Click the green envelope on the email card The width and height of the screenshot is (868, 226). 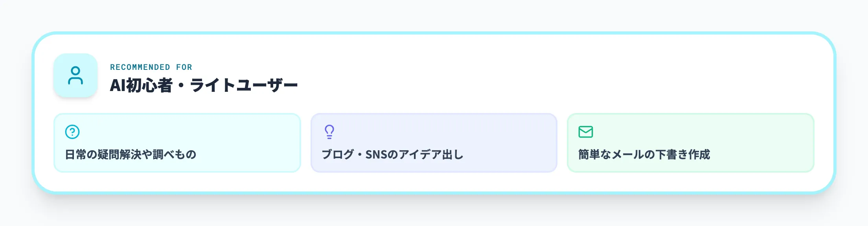pos(586,131)
